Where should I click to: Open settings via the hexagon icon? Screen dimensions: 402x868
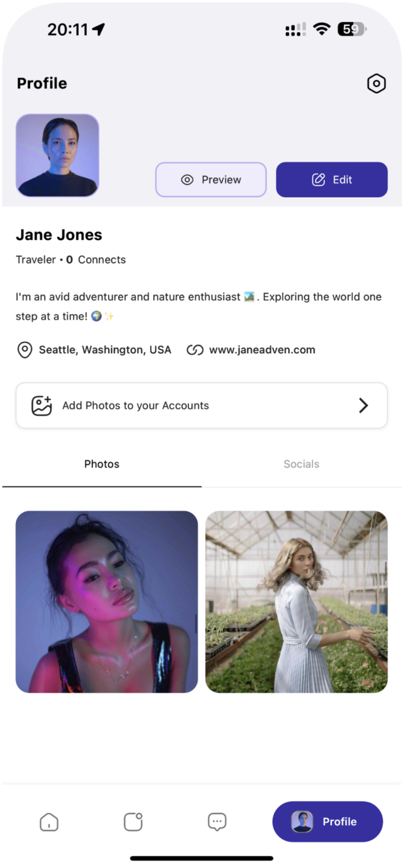point(376,83)
